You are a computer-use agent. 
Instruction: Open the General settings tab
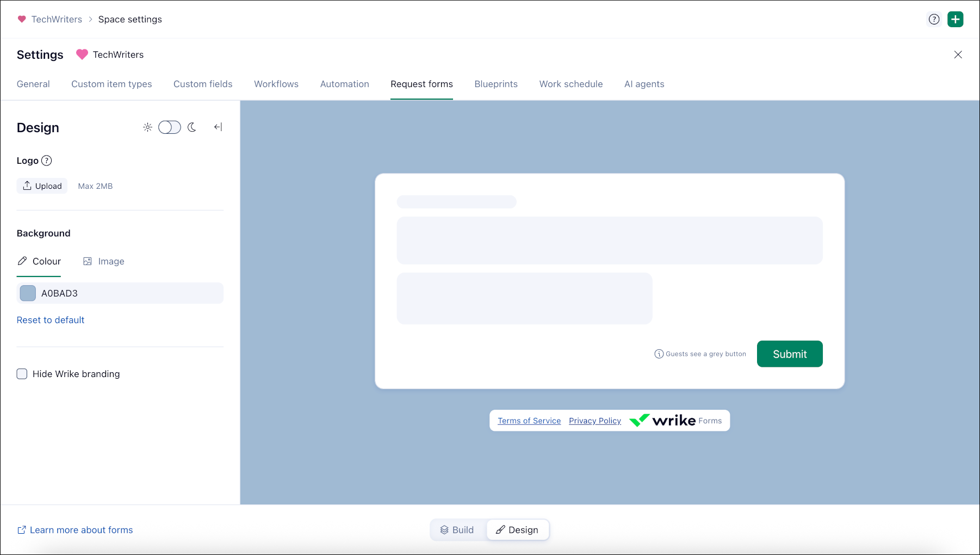[x=33, y=84]
